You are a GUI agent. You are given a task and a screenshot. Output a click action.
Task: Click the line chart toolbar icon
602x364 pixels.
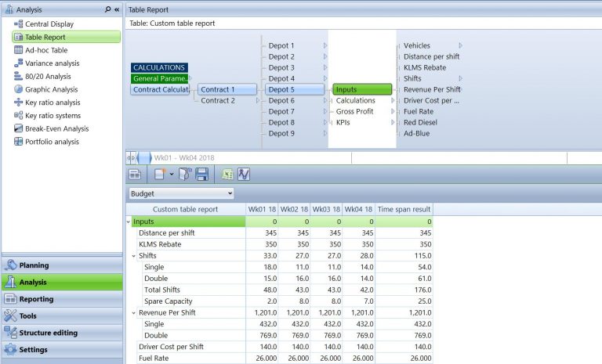tap(244, 174)
